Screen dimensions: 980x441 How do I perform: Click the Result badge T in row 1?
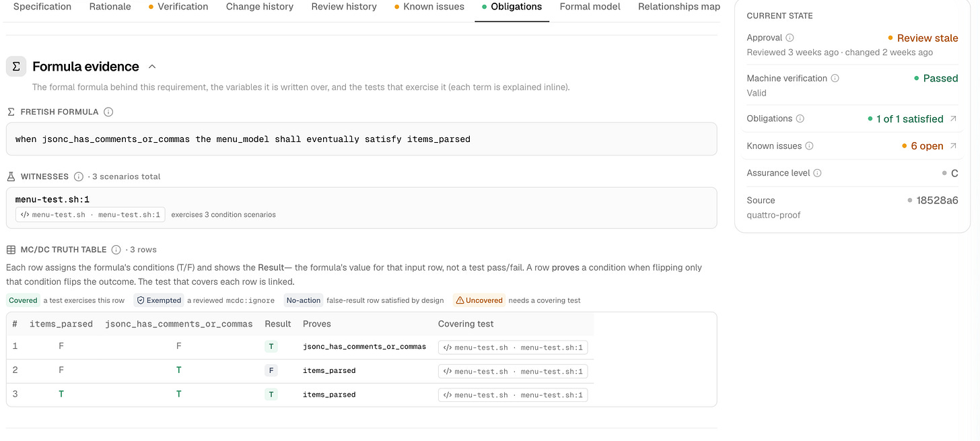click(x=271, y=347)
